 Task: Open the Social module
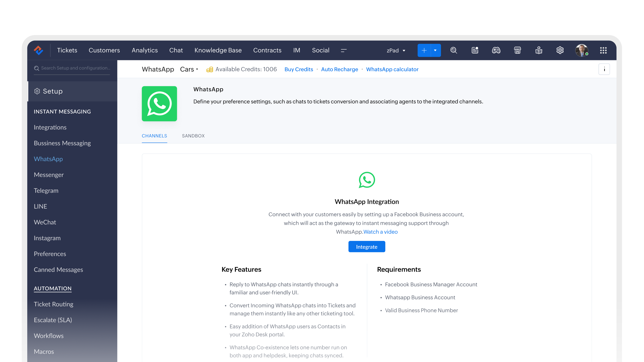[320, 50]
